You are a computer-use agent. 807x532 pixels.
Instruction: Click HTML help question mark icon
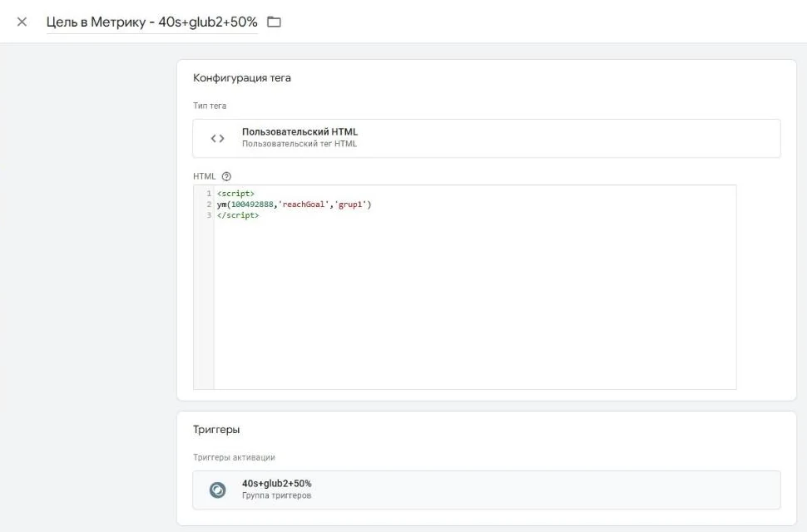pos(226,176)
